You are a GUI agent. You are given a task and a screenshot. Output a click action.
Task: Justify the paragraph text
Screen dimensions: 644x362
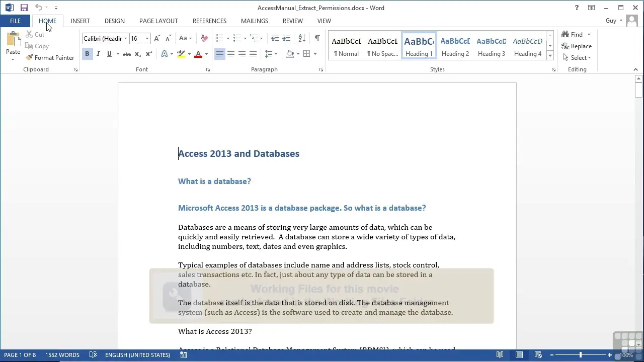[253, 54]
